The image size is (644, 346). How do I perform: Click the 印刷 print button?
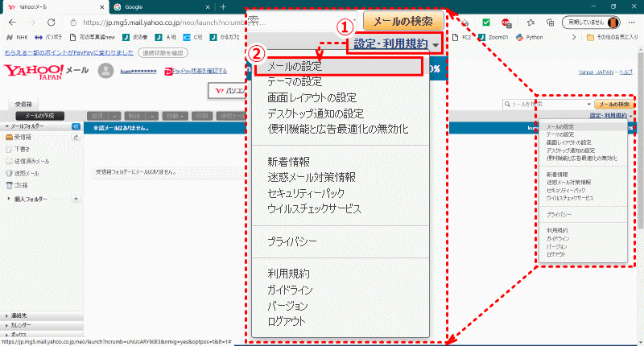pyautogui.click(x=202, y=116)
